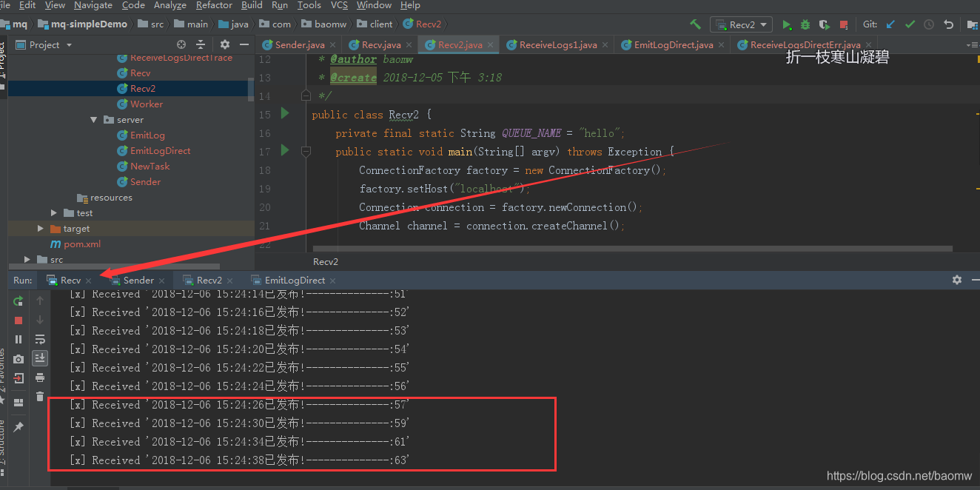This screenshot has width=980, height=490.
Task: Close the ReceiveLogsDirectErr.java tab
Action: [x=867, y=45]
